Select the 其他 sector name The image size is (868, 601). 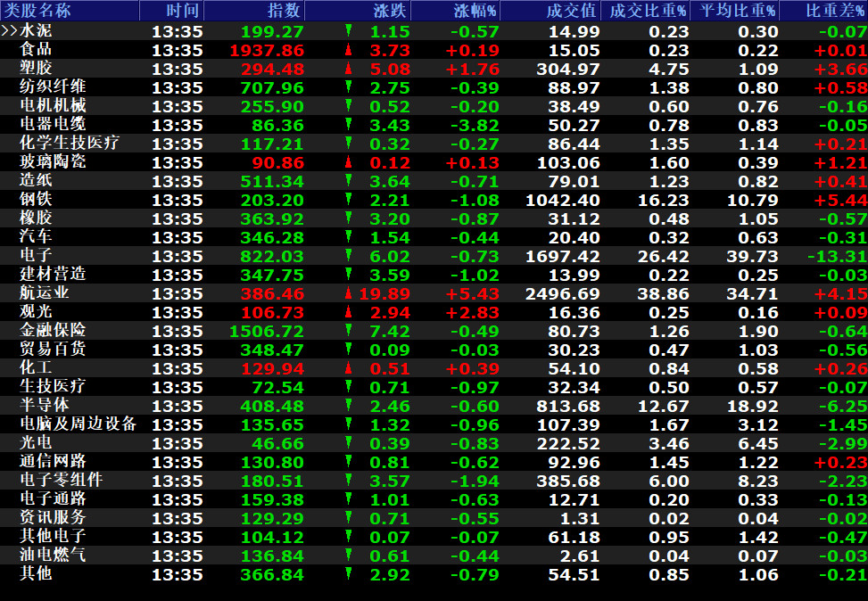[36, 573]
